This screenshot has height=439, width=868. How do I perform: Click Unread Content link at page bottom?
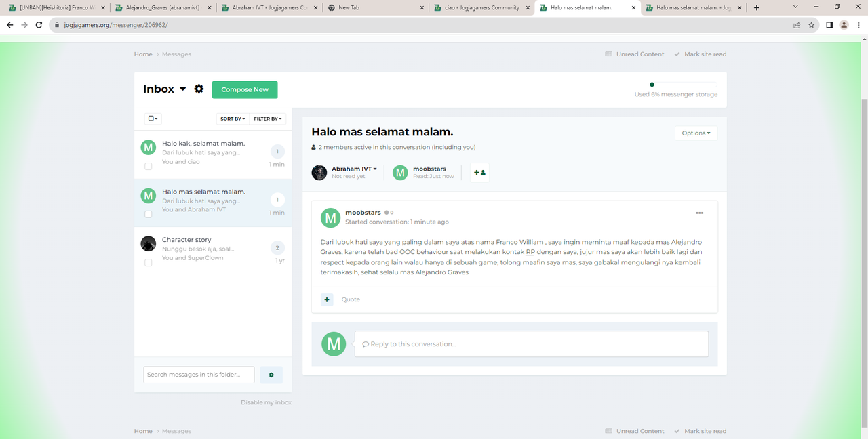(x=635, y=431)
